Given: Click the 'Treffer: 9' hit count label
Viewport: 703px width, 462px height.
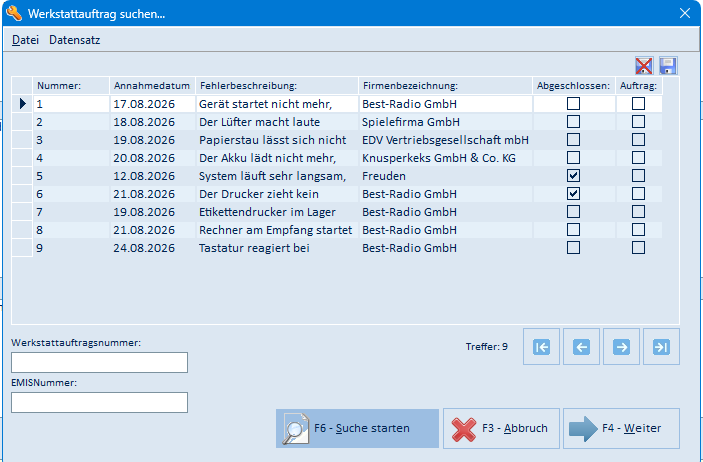Looking at the screenshot, I should click(x=486, y=347).
